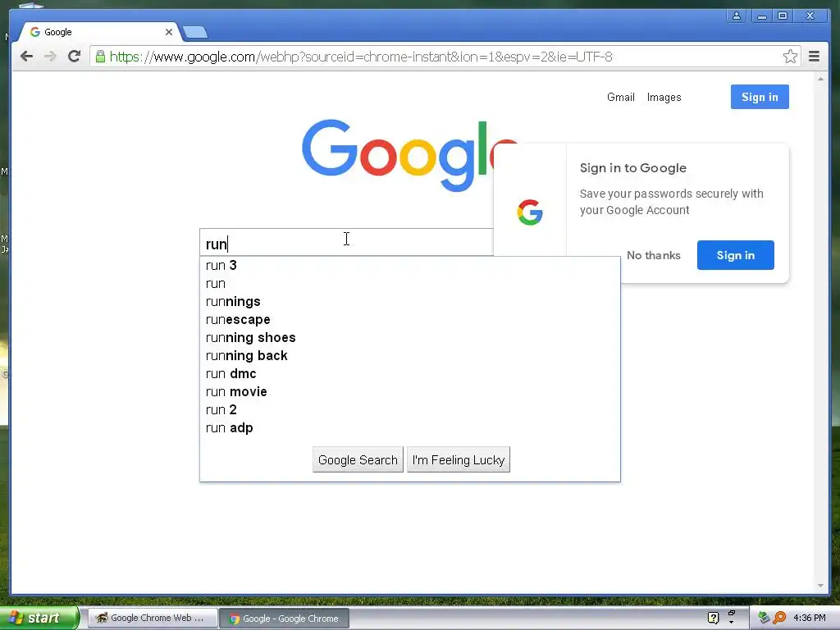The height and width of the screenshot is (630, 840).
Task: Go back with the browser back arrow
Action: (26, 57)
